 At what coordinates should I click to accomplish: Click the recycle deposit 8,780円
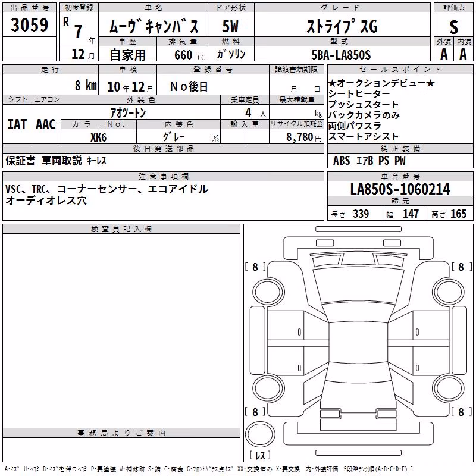tap(303, 137)
